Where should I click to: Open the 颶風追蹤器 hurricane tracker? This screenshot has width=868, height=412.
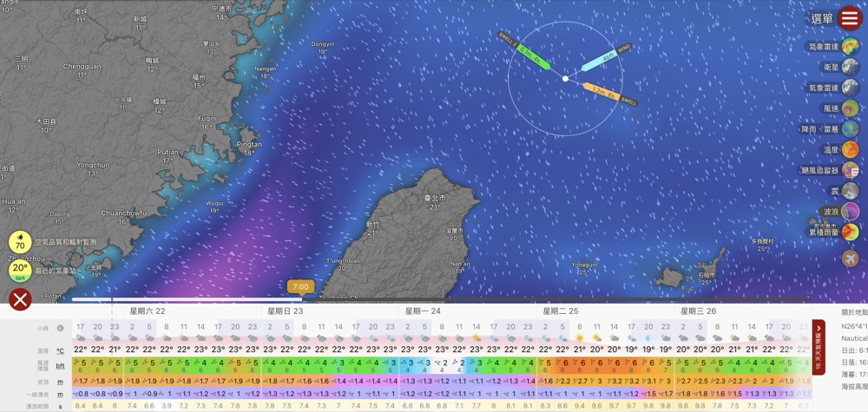850,171
